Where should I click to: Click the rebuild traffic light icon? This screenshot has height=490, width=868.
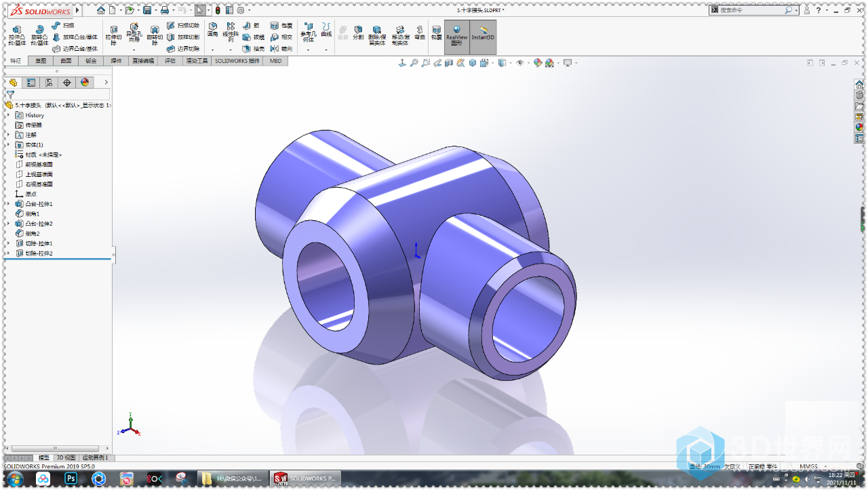[218, 10]
